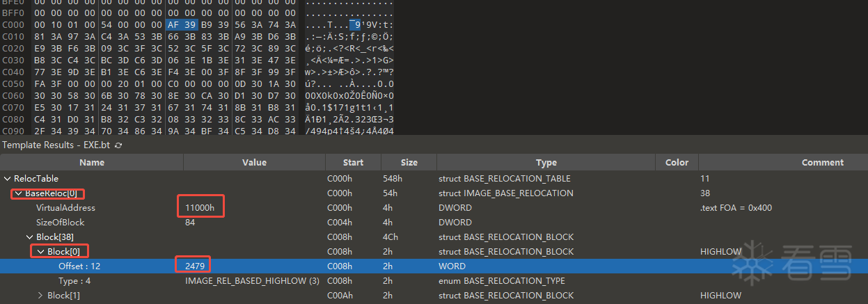Image resolution: width=868 pixels, height=304 pixels.
Task: Select the SizeOfBlock row
Action: [x=61, y=223]
